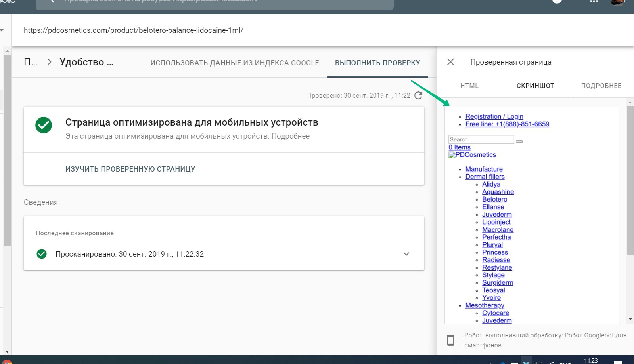
Task: Click the Belotero link
Action: point(494,199)
